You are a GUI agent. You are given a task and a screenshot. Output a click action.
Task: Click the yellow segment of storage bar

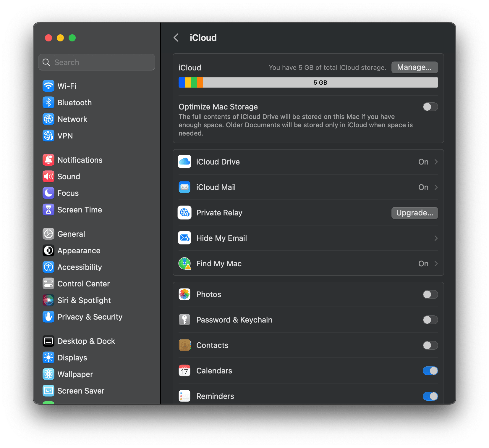pyautogui.click(x=188, y=83)
